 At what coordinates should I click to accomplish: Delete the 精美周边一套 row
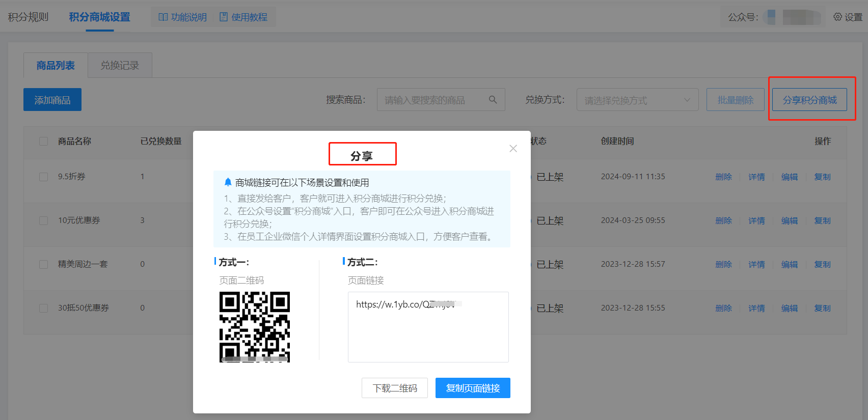point(723,264)
